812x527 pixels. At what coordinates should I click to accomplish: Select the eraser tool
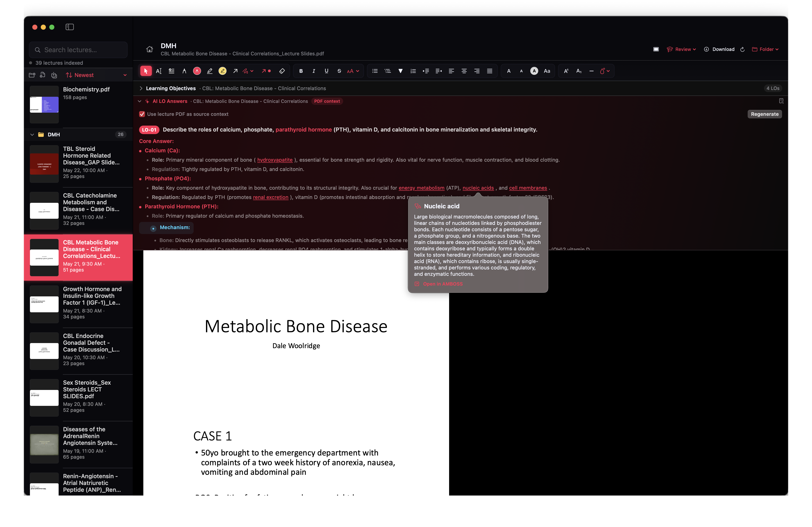click(282, 71)
